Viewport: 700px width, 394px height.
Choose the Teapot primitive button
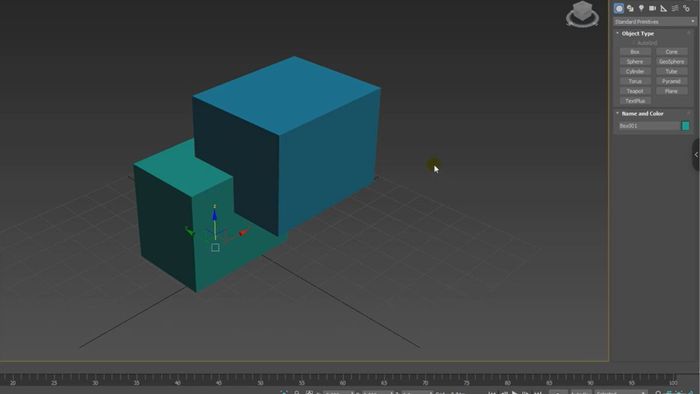pos(635,91)
